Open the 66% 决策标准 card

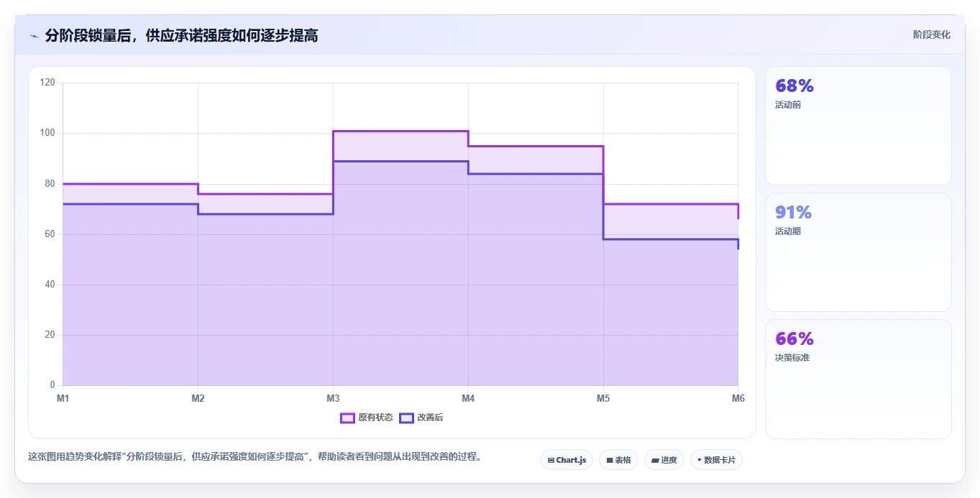coord(858,379)
